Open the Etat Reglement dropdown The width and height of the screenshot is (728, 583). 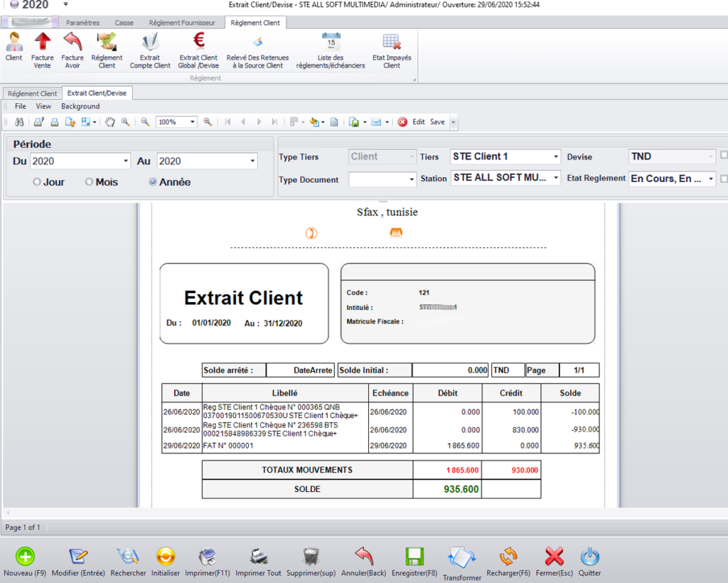[711, 178]
